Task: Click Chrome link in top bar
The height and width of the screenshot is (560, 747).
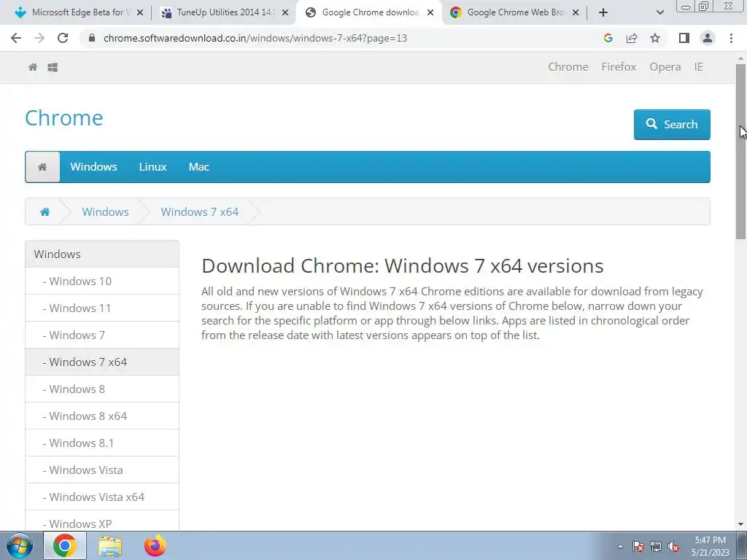Action: [x=568, y=66]
